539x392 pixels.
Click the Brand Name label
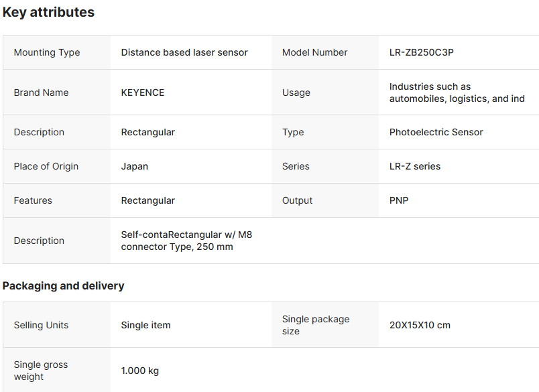point(41,92)
